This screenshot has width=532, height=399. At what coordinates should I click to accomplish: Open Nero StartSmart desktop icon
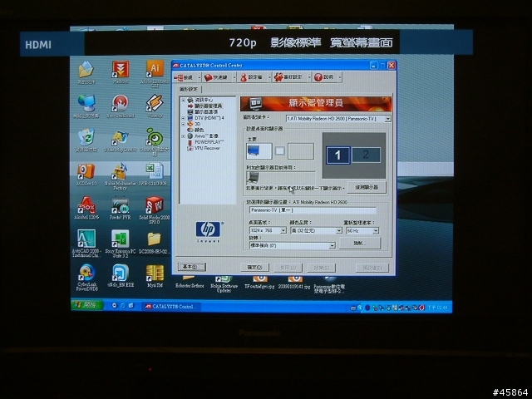121,103
